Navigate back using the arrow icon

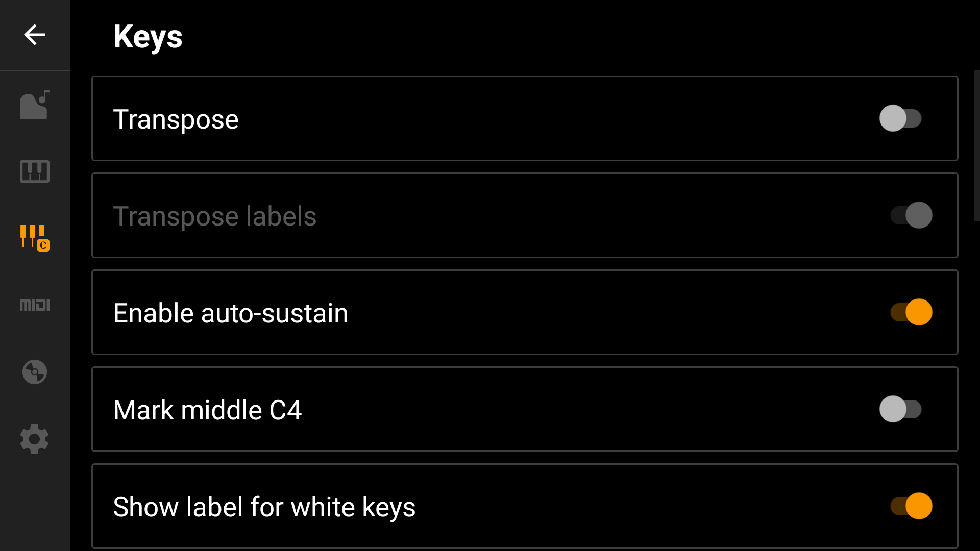[x=34, y=35]
